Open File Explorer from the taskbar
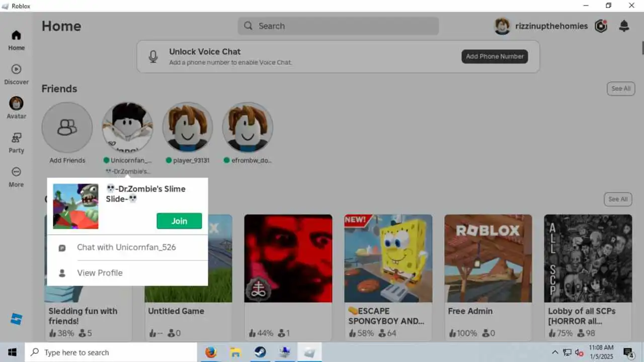This screenshot has width=644, height=362. point(235,352)
